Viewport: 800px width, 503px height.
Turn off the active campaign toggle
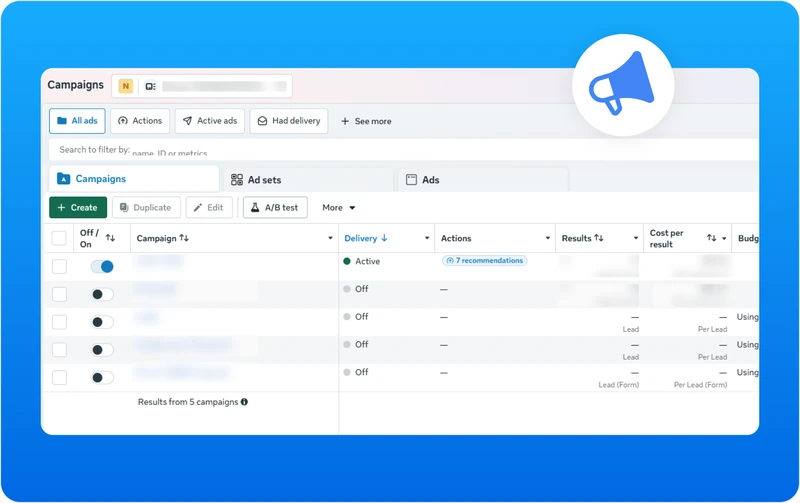tap(102, 266)
